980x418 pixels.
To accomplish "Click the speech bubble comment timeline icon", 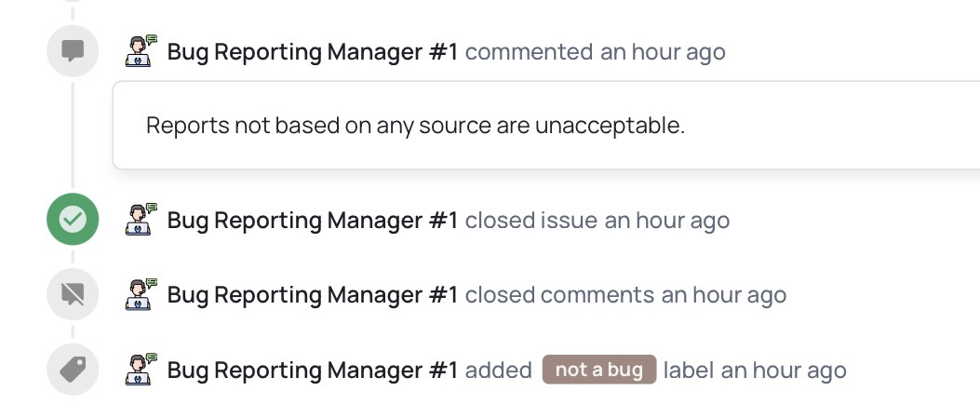I will pyautogui.click(x=73, y=51).
